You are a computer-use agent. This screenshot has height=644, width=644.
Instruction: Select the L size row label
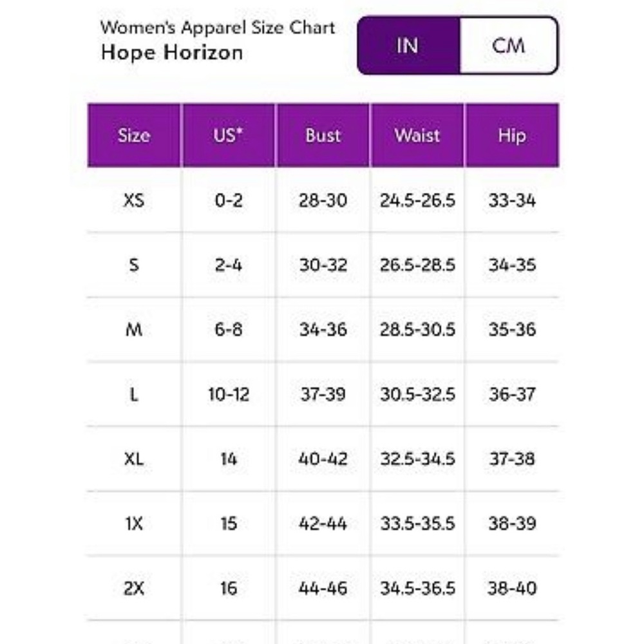[134, 394]
